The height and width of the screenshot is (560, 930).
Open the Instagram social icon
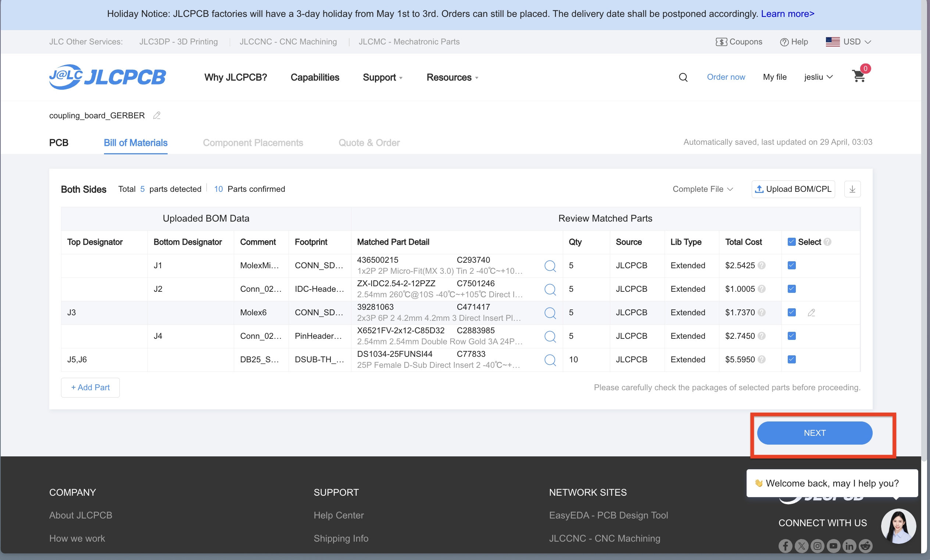[818, 546]
